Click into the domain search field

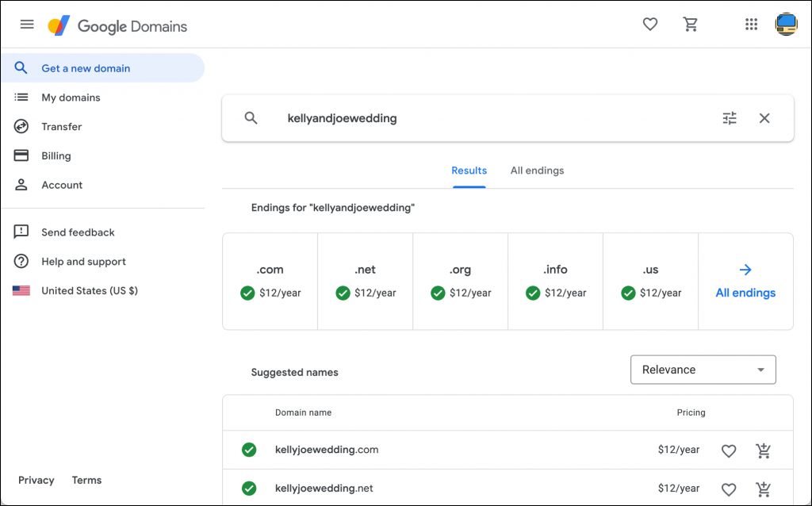(492, 118)
